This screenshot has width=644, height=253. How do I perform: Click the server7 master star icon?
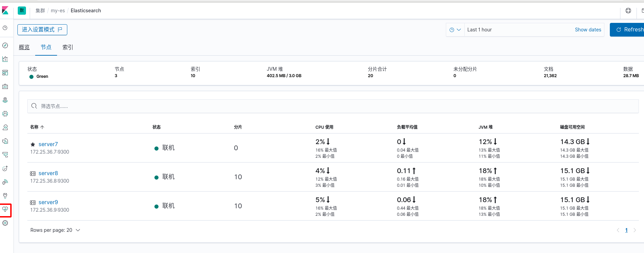click(x=33, y=144)
